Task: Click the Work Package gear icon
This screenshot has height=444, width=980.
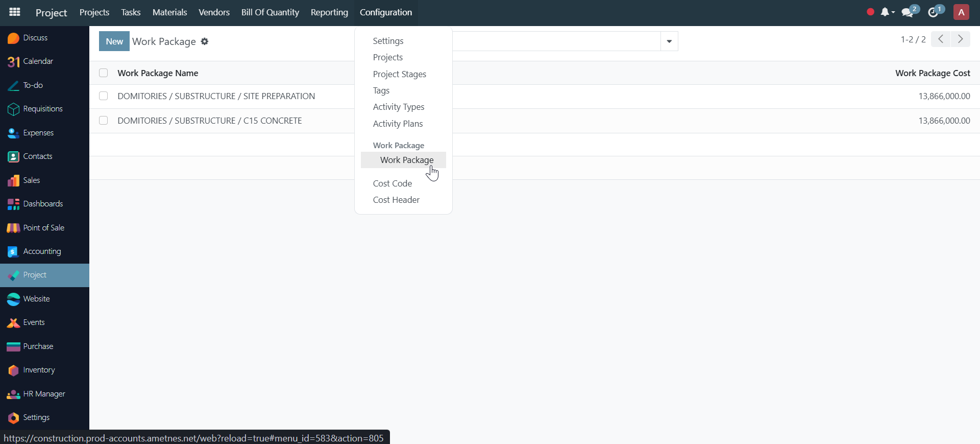Action: coord(205,41)
